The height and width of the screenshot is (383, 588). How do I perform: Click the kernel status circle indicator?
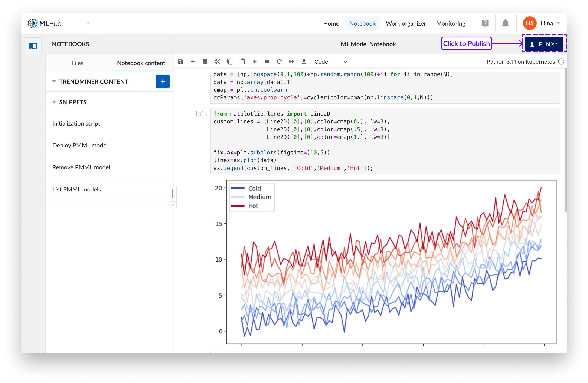click(x=561, y=61)
